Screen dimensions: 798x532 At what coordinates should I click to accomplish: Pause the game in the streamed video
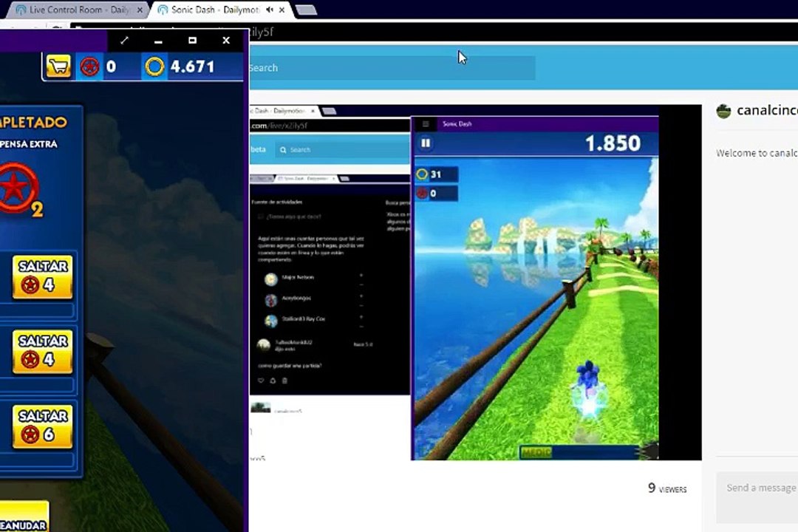426,143
